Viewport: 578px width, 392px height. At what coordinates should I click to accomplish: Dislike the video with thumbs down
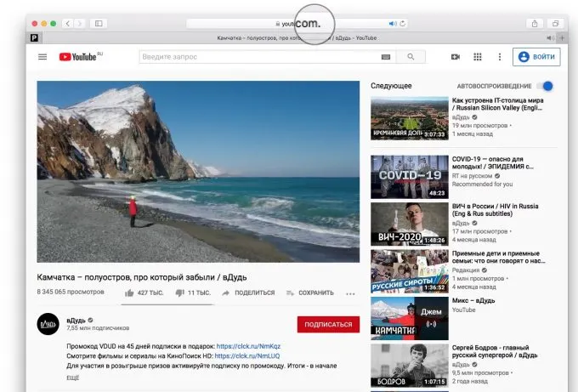pos(179,293)
